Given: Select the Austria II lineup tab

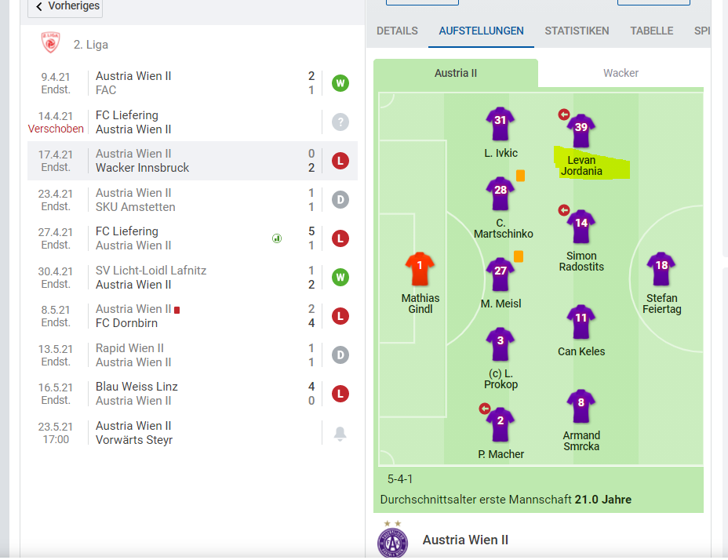Looking at the screenshot, I should [x=456, y=73].
